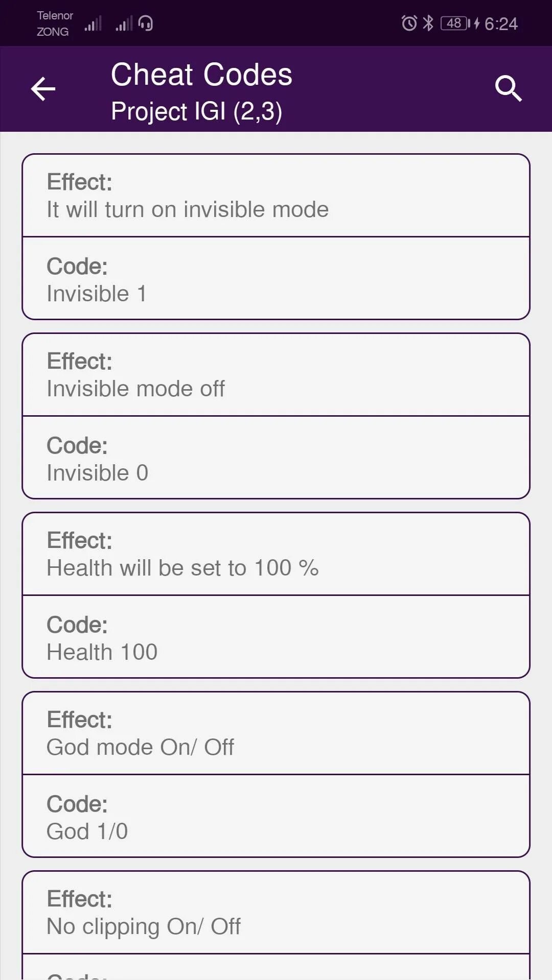Image resolution: width=552 pixels, height=980 pixels.
Task: Tap 'It will turn on invisible mode' effect
Action: 276,196
